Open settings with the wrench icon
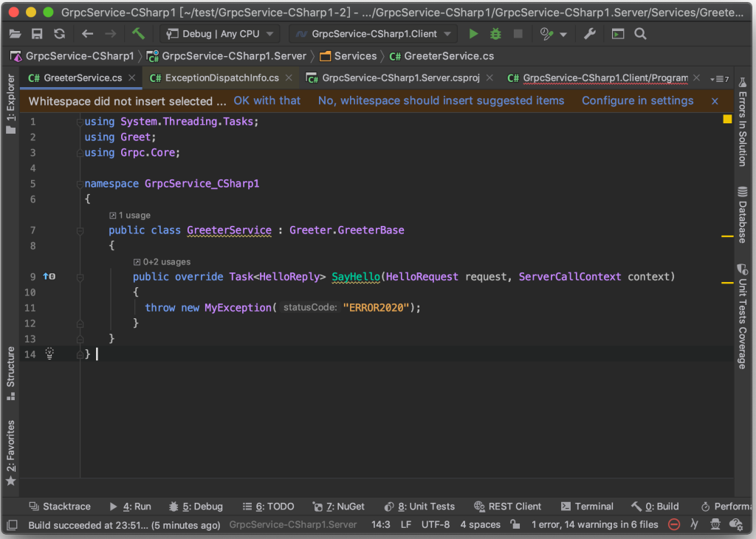Screen dimensions: 756x539 coord(590,34)
